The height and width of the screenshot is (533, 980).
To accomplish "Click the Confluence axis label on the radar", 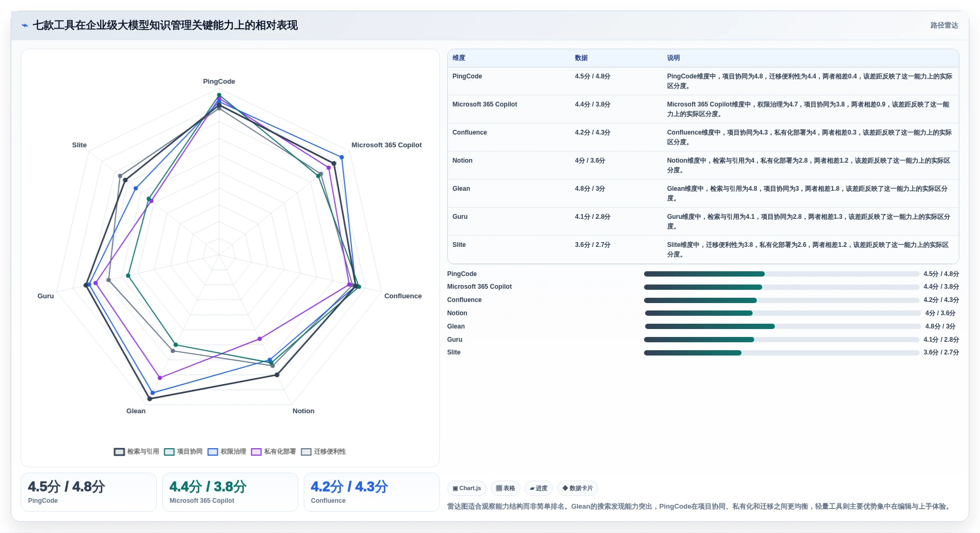I will [x=403, y=296].
